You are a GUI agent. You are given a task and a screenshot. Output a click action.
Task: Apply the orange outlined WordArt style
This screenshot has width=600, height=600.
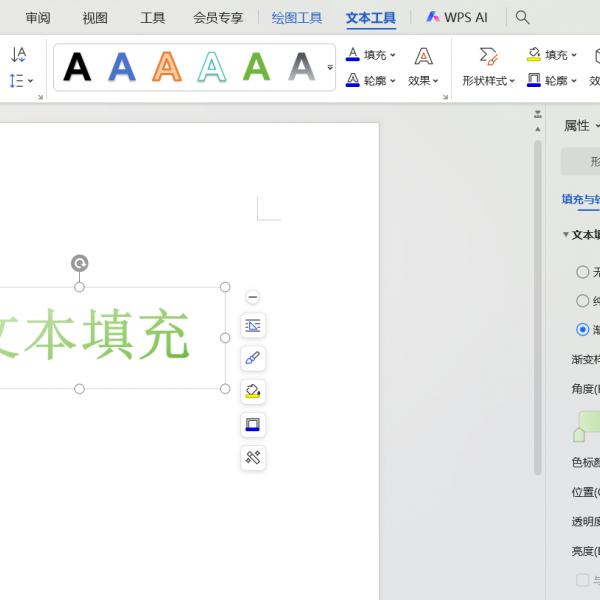click(x=167, y=67)
